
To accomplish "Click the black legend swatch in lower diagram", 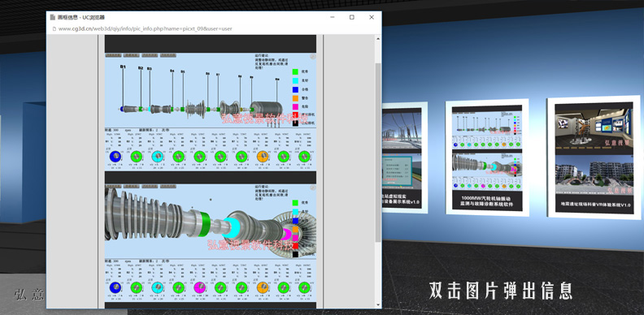I will 295,254.
